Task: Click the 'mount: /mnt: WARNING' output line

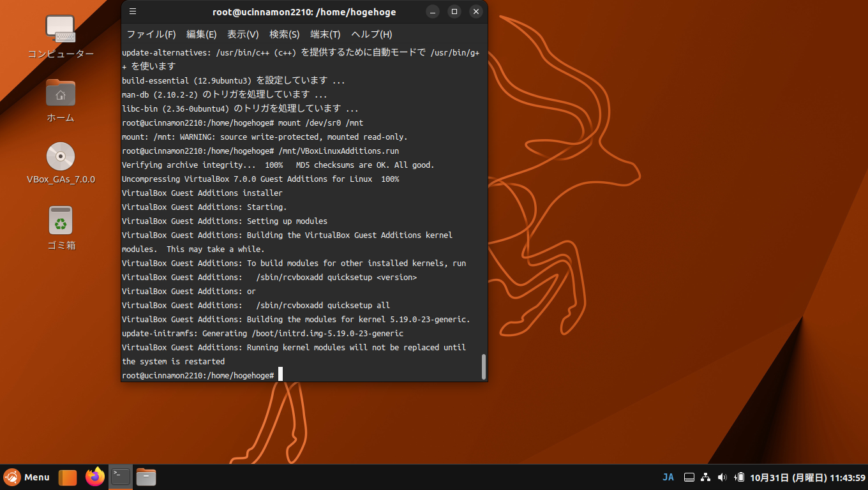Action: pyautogui.click(x=265, y=137)
